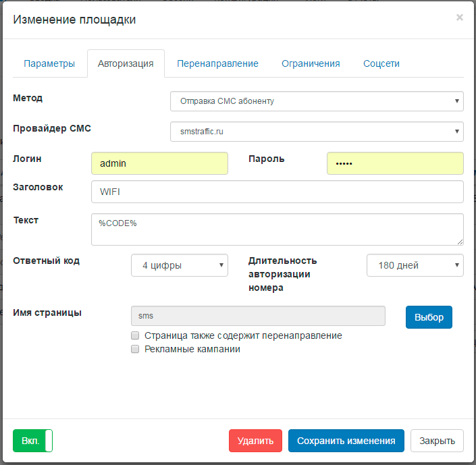Check the Рекламные кампании checkbox
Image resolution: width=476 pixels, height=465 pixels.
click(136, 350)
